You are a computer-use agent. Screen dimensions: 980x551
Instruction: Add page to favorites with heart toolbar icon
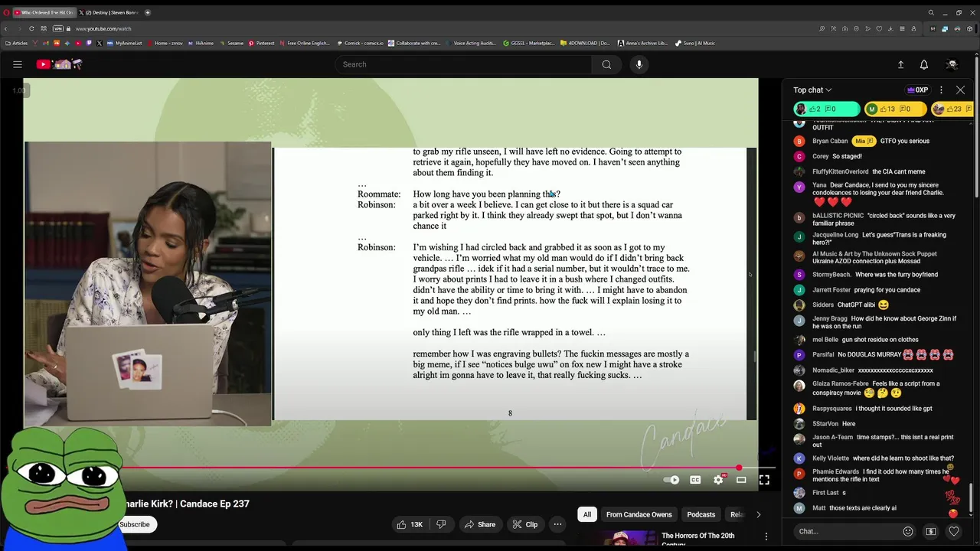[879, 28]
